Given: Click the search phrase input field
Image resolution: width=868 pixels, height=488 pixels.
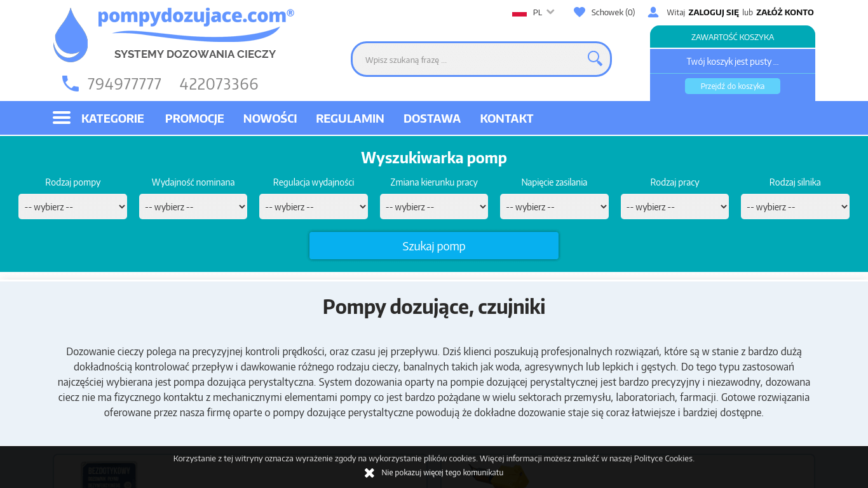Looking at the screenshot, I should pyautogui.click(x=470, y=58).
